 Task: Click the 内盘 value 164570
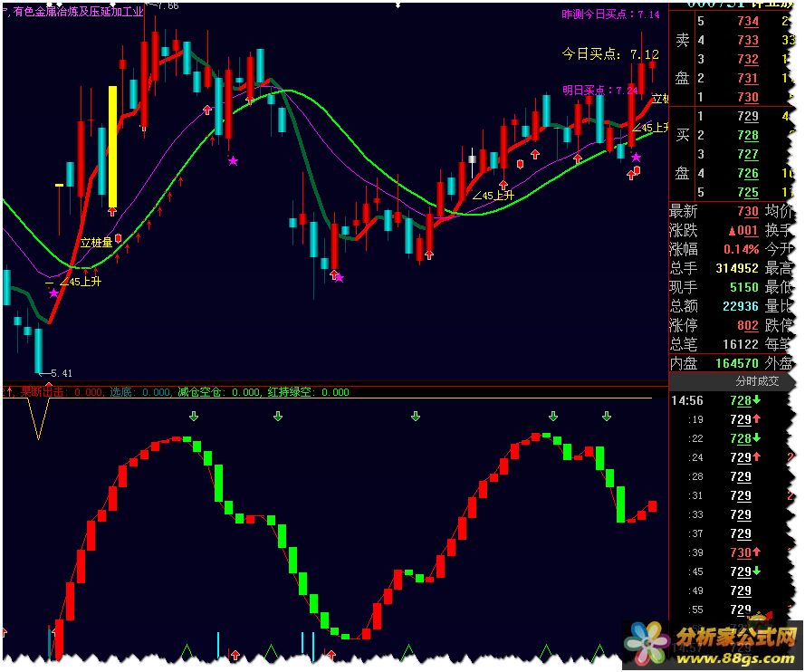pos(737,363)
